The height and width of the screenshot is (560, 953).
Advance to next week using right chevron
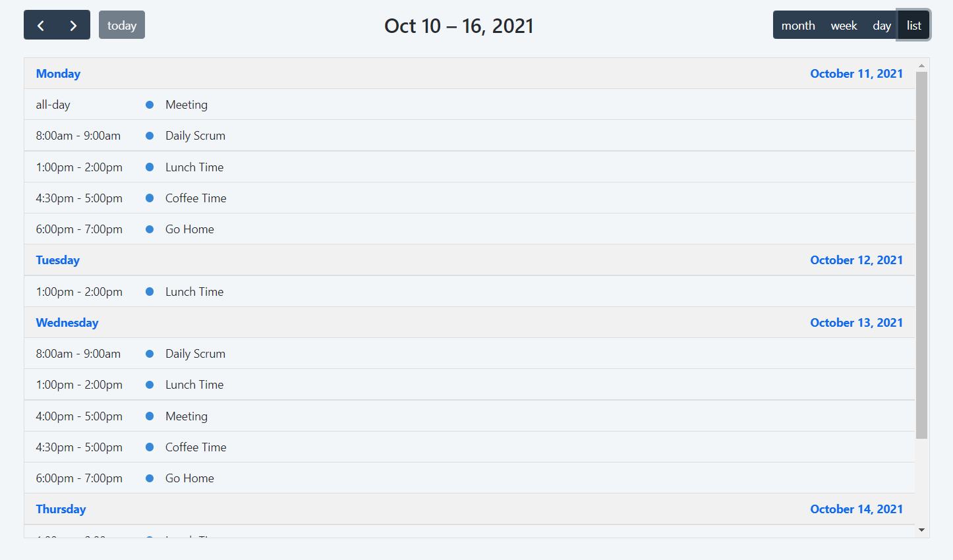pos(73,26)
